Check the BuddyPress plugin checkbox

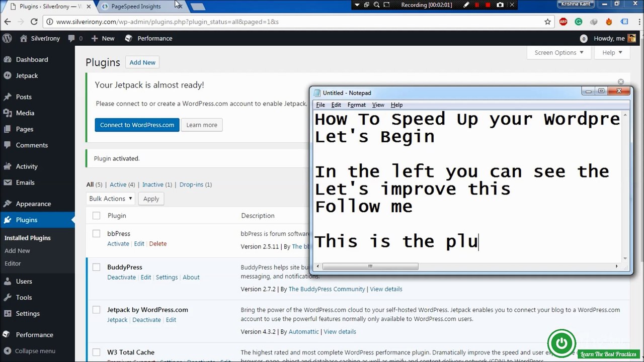[x=96, y=267]
